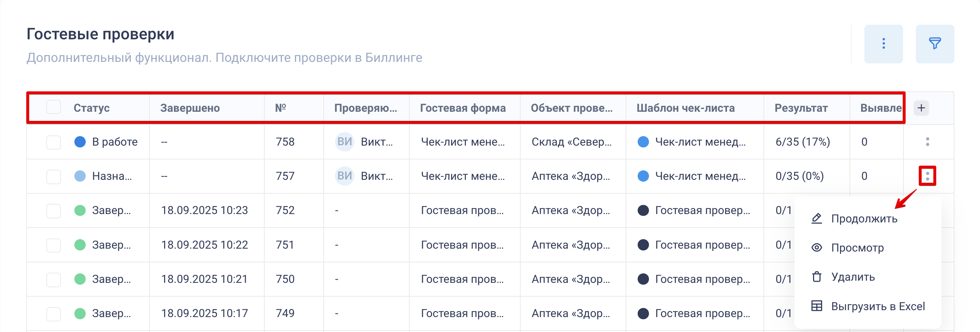This screenshot has width=980, height=332.
Task: Open the page options three-dot button
Action: (883, 44)
